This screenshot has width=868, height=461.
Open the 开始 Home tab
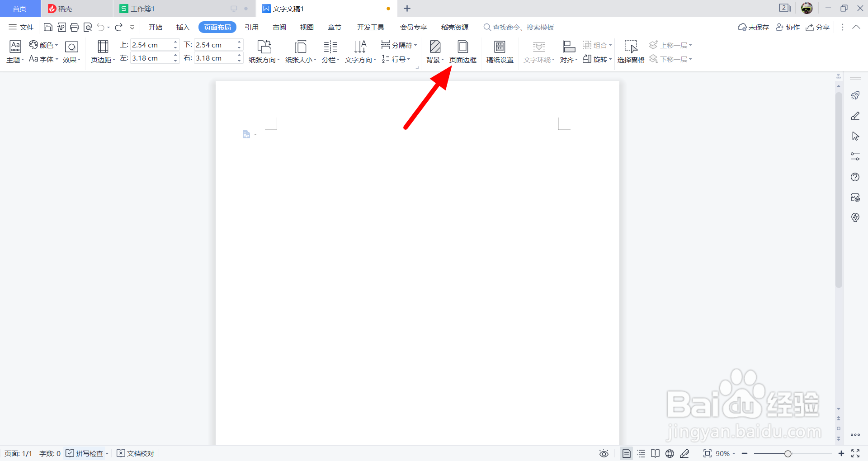click(156, 27)
